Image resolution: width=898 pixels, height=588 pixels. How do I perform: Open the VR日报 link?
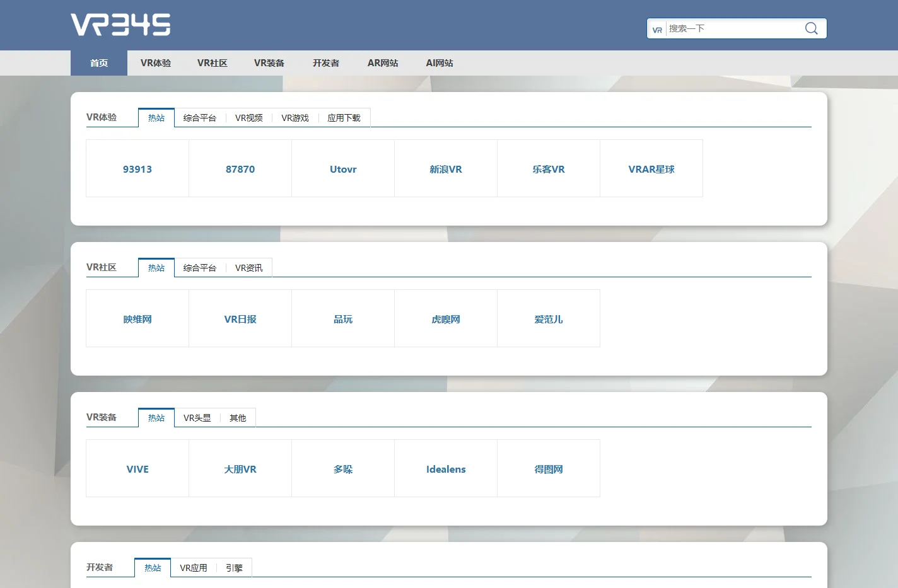240,319
